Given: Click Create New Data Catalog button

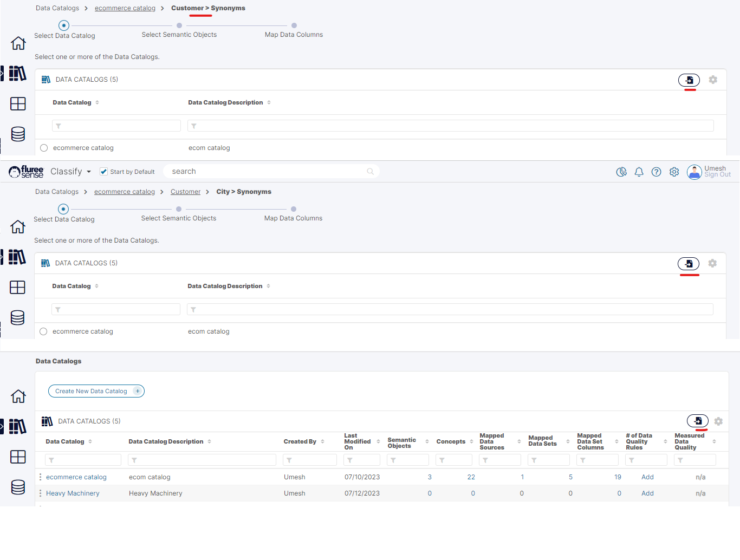Looking at the screenshot, I should (x=96, y=391).
